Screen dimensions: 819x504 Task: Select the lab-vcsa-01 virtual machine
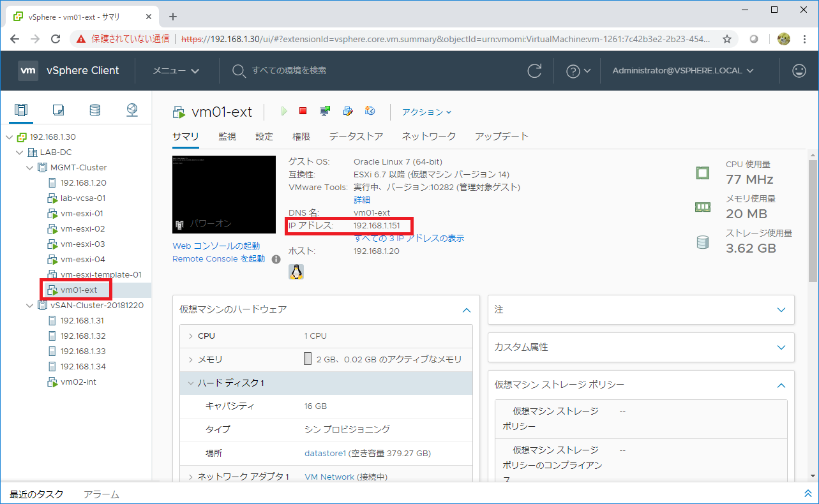pos(82,198)
